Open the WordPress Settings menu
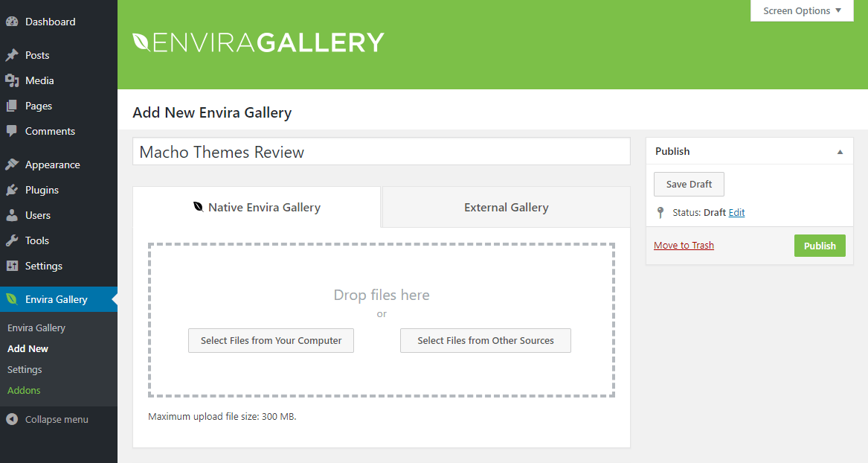Screen dimensions: 868x463 point(59,266)
